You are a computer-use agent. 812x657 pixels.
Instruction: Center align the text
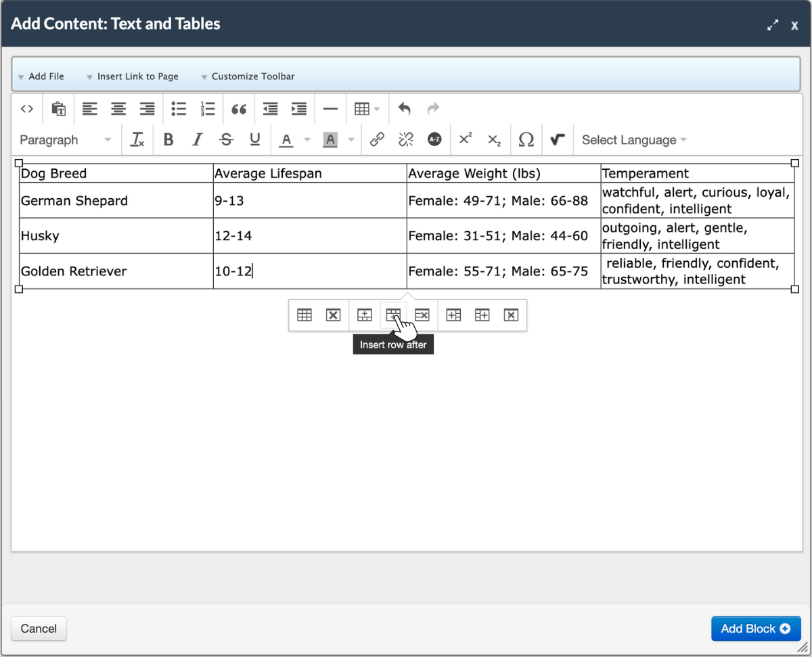tap(118, 109)
